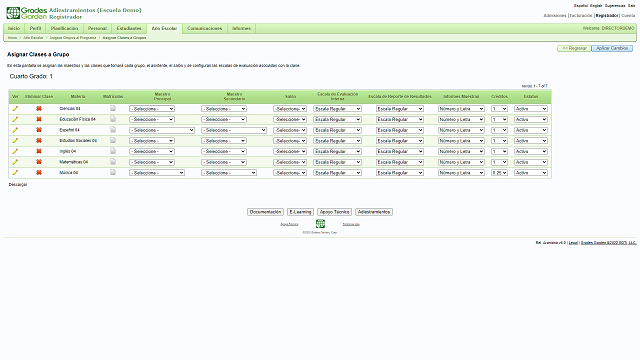
Task: Expand Salón dropdown for Educación Física 04
Action: tap(290, 120)
